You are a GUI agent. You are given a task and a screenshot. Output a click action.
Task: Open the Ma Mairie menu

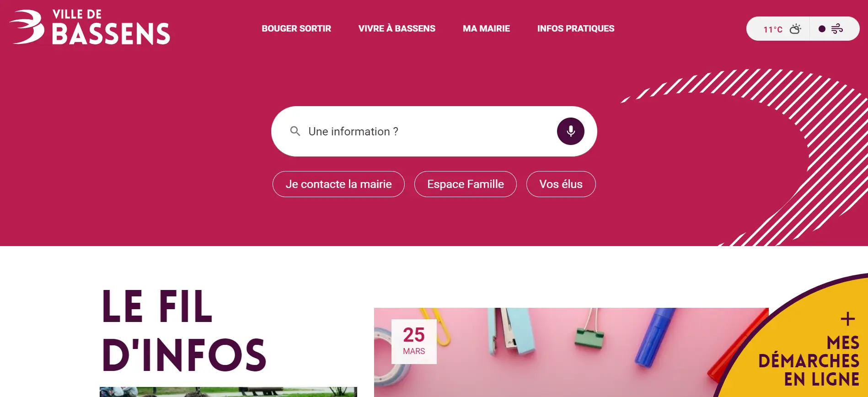(x=486, y=28)
